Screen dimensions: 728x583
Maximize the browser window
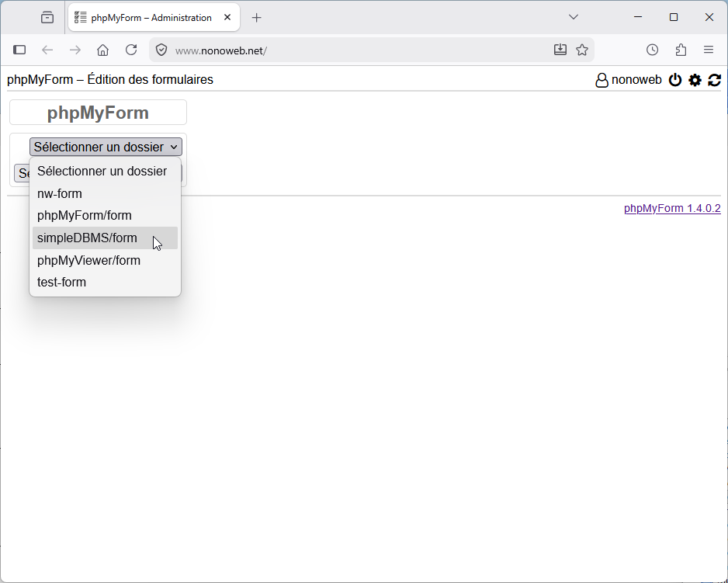(x=674, y=17)
